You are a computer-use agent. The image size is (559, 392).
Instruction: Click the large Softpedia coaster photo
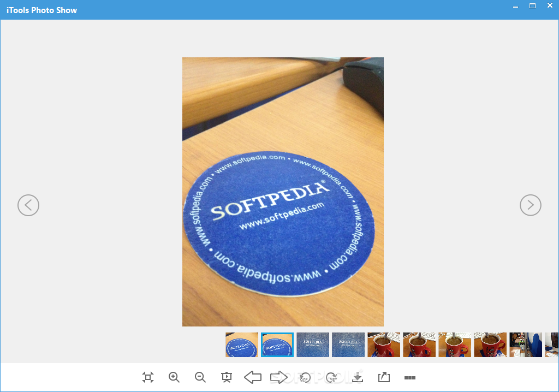click(x=283, y=192)
